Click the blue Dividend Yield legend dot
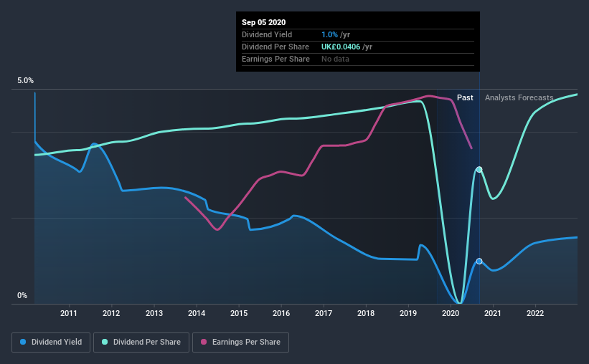This screenshot has width=589, height=364. click(23, 342)
